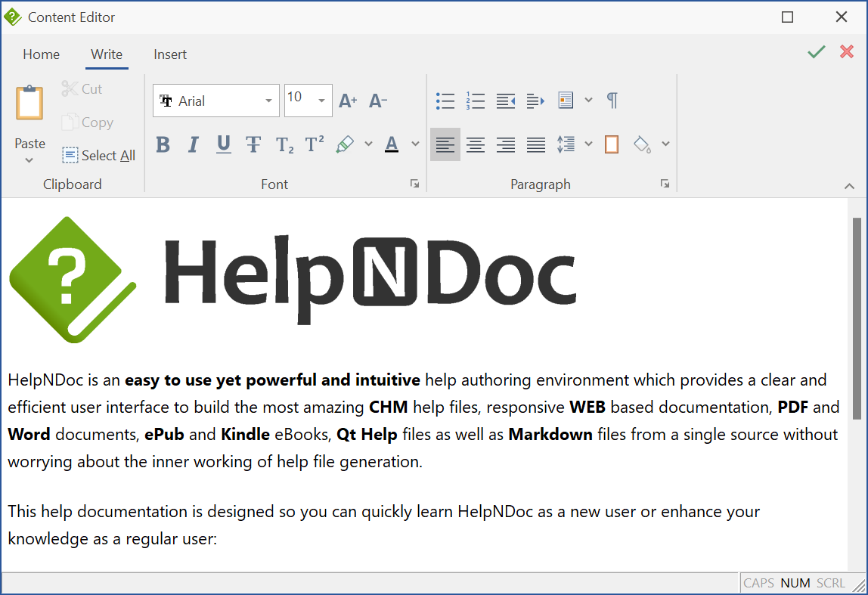Click the NUM status bar indicator
This screenshot has height=595, width=868.
795,583
